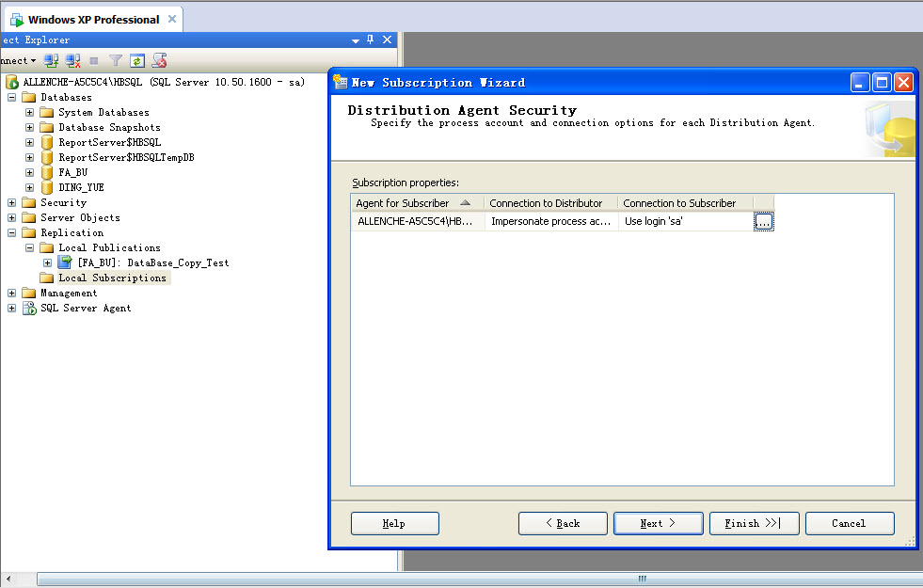The image size is (923, 588).
Task: Expand the DING_YUE database node
Action: pos(29,187)
